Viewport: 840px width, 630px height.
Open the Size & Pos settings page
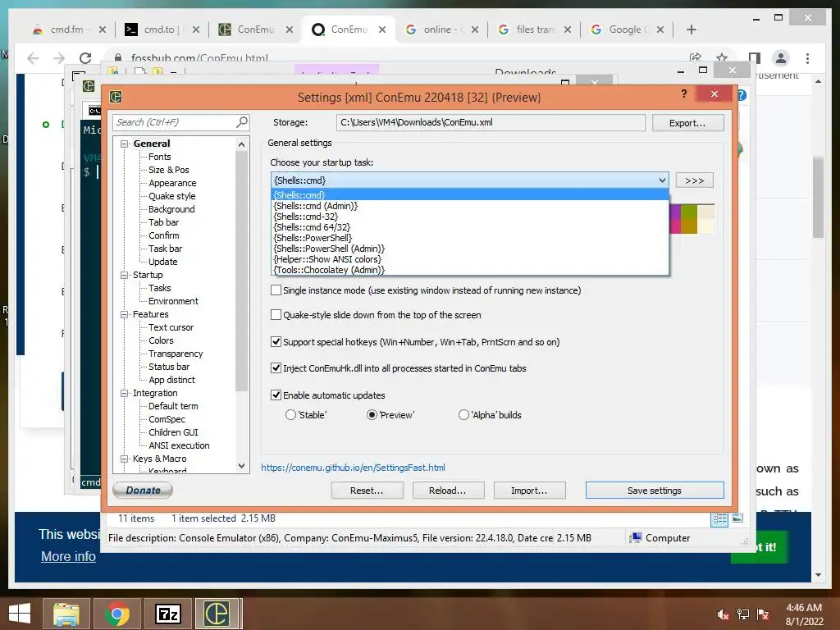point(169,170)
